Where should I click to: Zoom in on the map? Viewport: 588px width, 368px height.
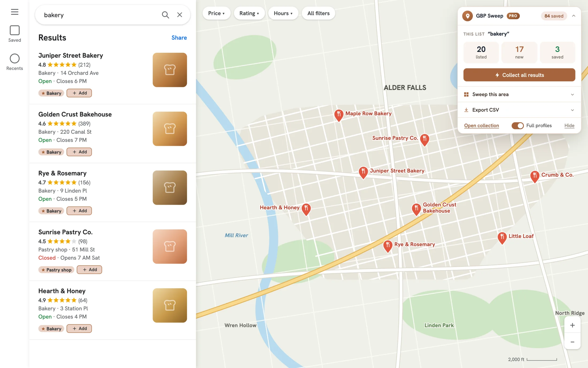point(572,325)
